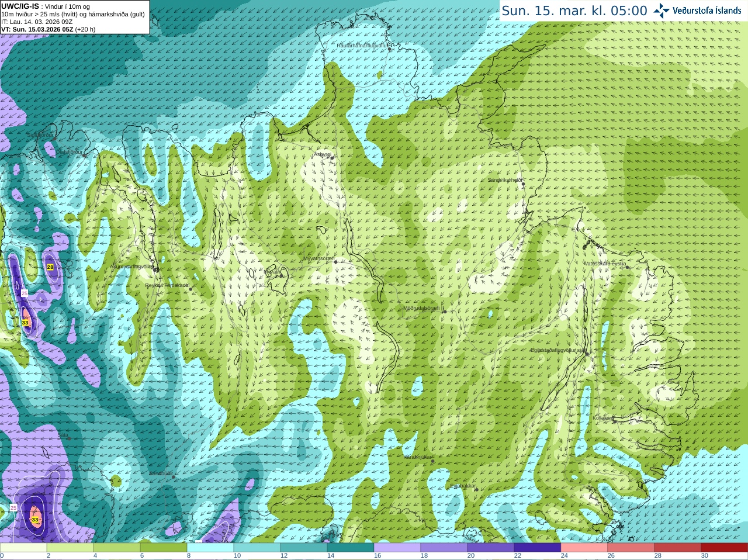Select the dark red 30+ m/s swatch
Viewport: 748px width, 560px height.
tap(725, 548)
